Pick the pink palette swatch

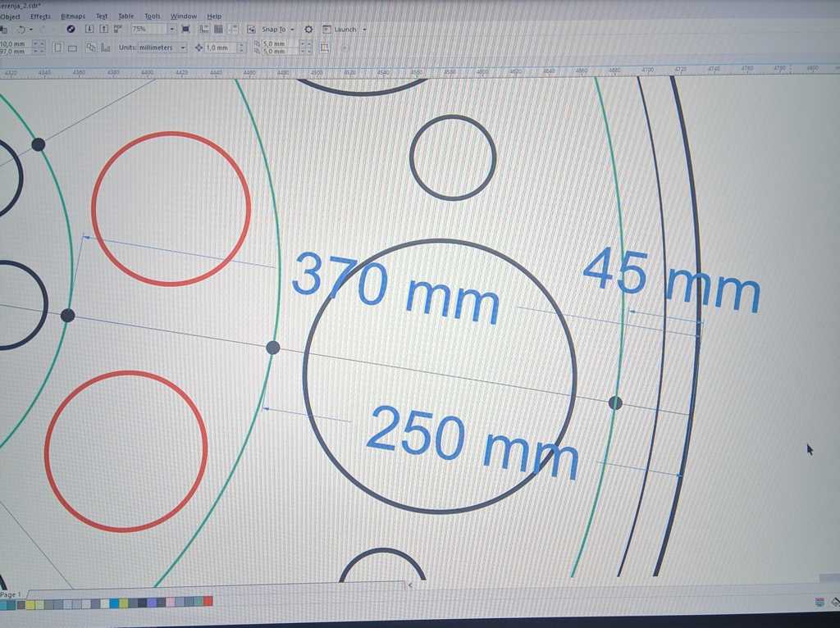coord(171,603)
